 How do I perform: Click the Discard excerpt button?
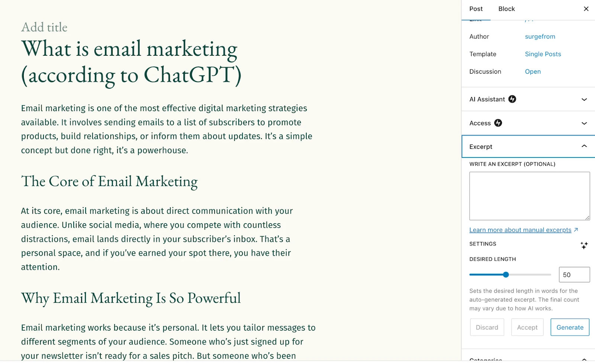point(487,327)
